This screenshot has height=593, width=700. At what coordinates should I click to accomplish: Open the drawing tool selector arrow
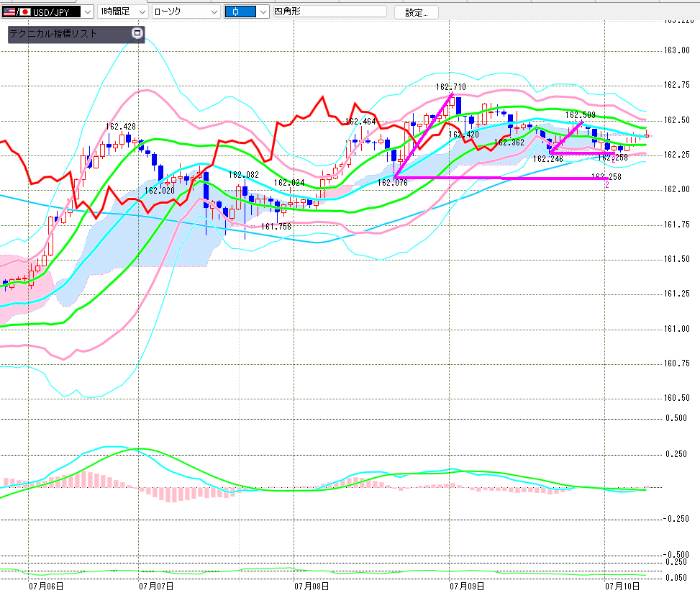(x=263, y=12)
